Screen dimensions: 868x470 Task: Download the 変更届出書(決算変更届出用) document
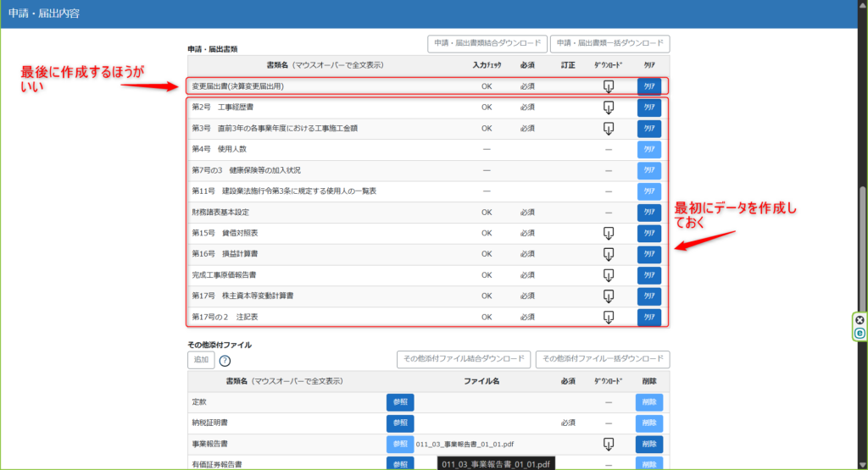coord(608,86)
